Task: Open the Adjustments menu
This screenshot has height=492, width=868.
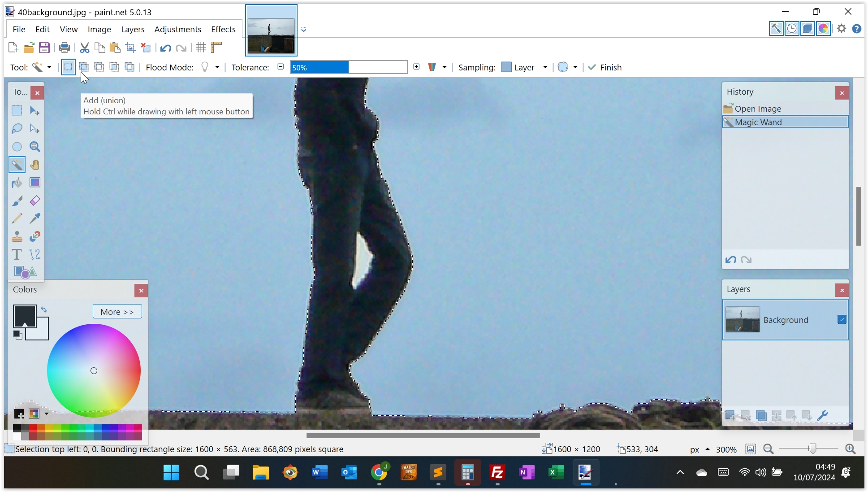Action: 177,29
